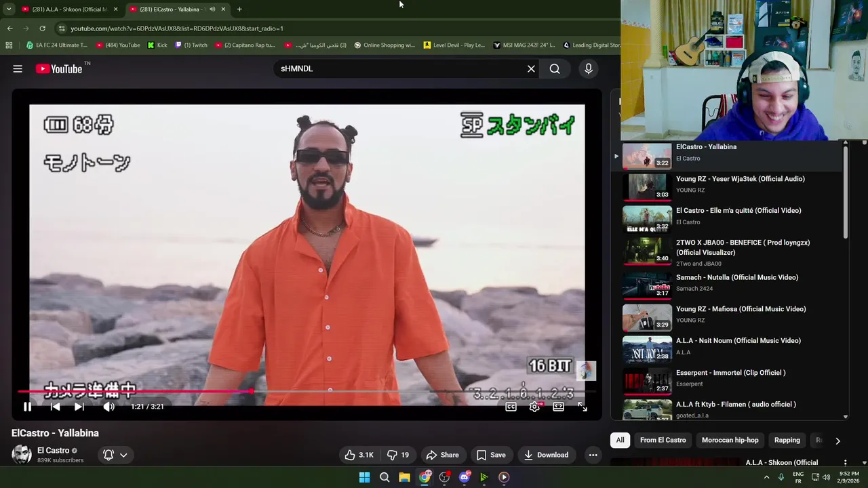Open the subscription notification bell dropdown

coord(115,455)
